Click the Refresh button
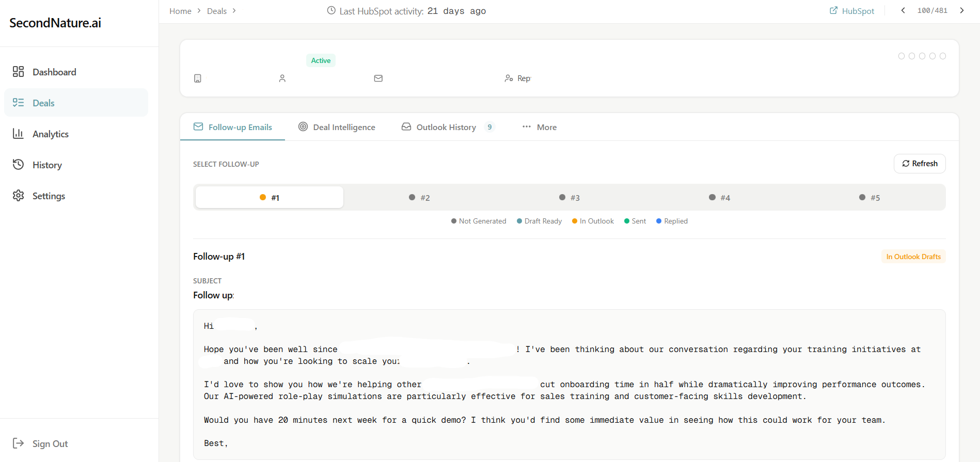Image resolution: width=980 pixels, height=462 pixels. click(x=920, y=164)
